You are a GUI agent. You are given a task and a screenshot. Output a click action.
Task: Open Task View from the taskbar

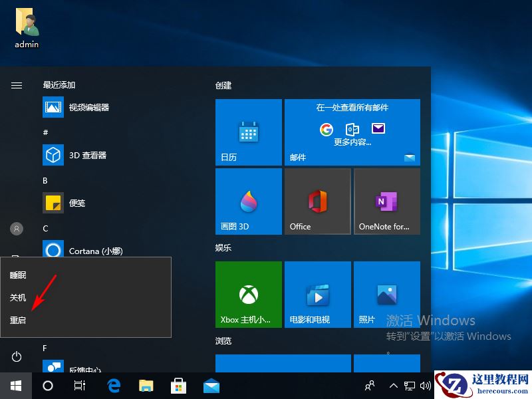[80, 386]
